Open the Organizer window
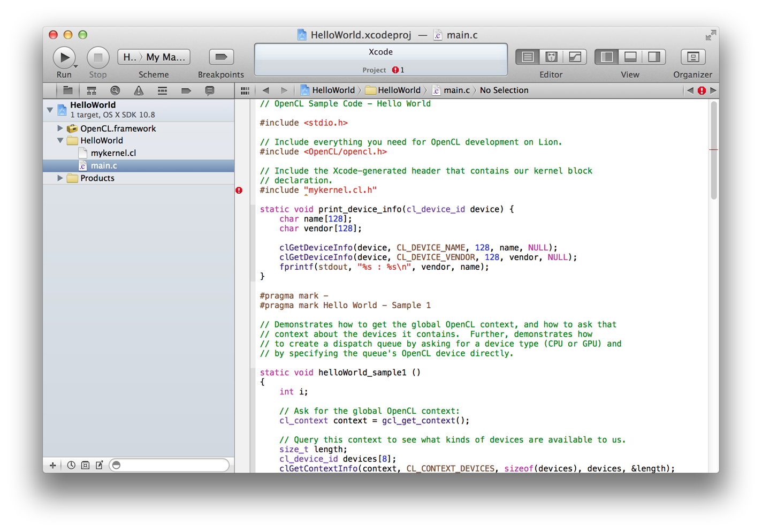Screen dimensions: 762x532 pyautogui.click(x=692, y=57)
